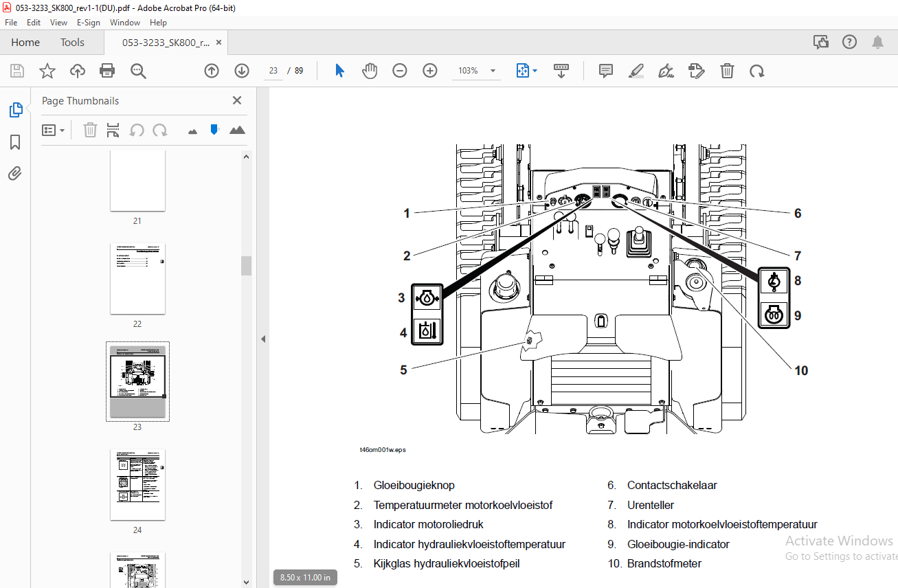Collapse the navigation pane arrow
Screen dimensions: 898x588
click(x=262, y=339)
